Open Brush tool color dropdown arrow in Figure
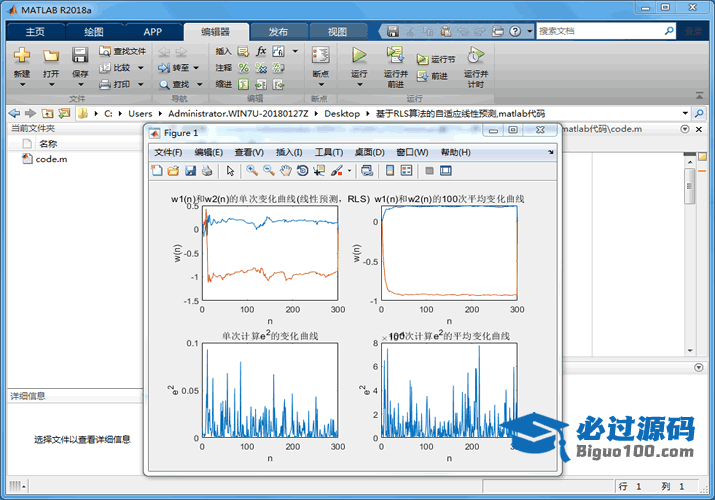 pos(349,171)
